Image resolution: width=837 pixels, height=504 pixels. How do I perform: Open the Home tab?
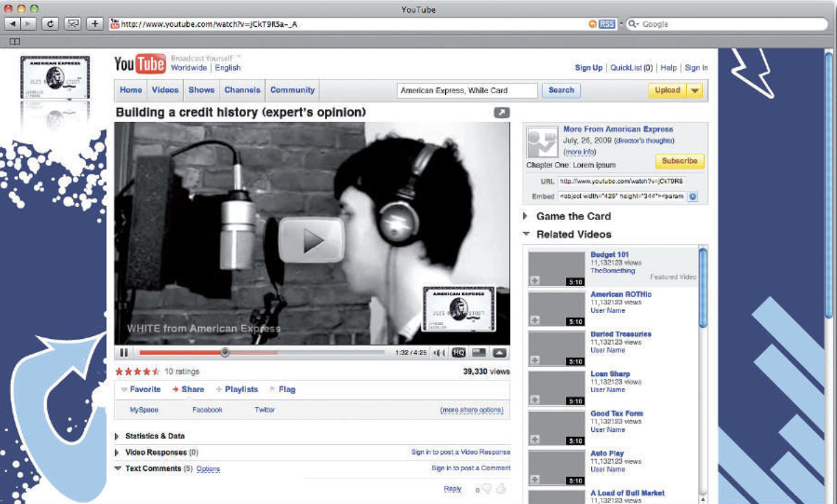(x=131, y=90)
